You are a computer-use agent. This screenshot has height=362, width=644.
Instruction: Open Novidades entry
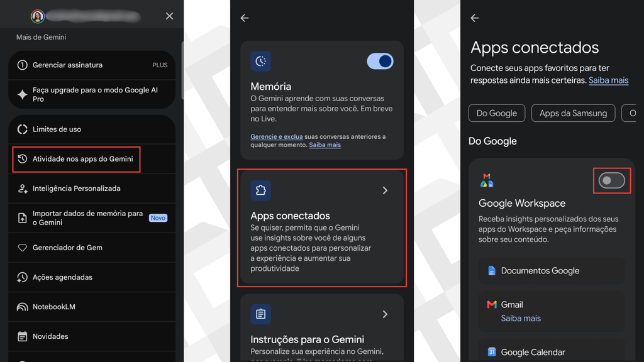(x=92, y=336)
